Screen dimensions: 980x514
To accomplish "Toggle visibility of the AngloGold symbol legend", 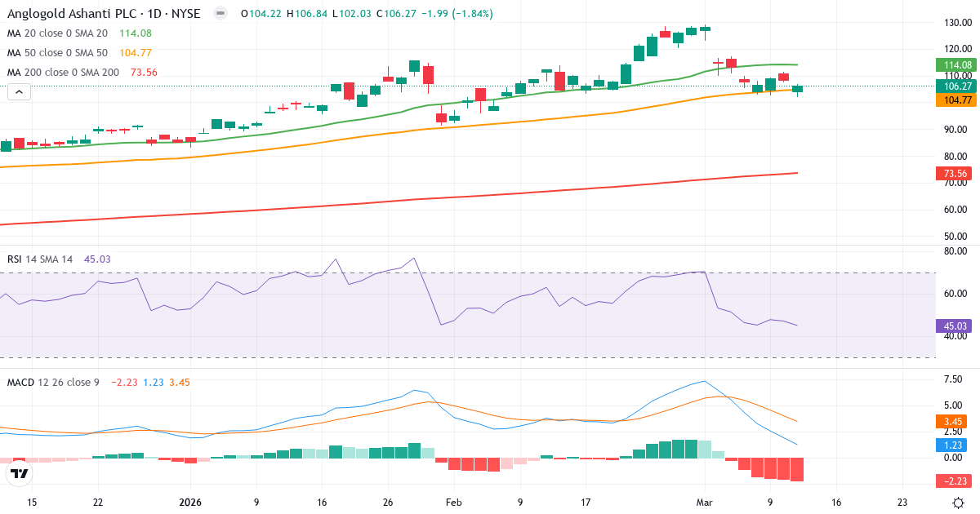I will (219, 13).
